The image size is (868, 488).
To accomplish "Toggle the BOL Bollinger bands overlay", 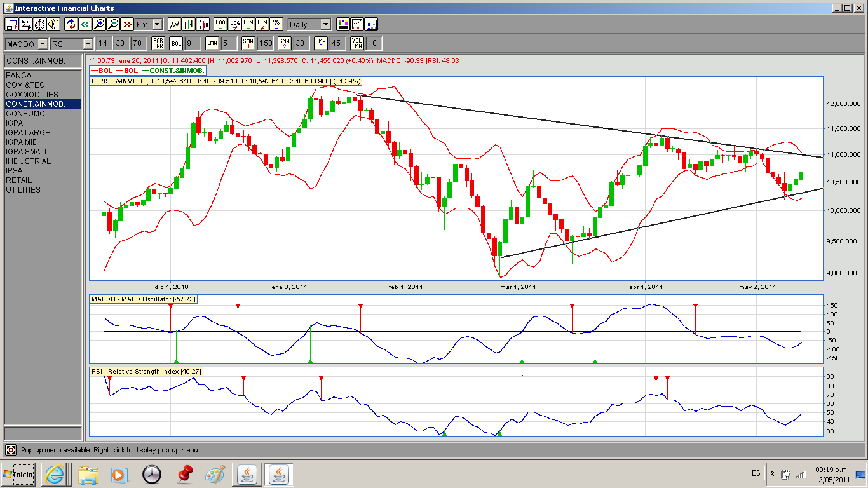I will 176,43.
